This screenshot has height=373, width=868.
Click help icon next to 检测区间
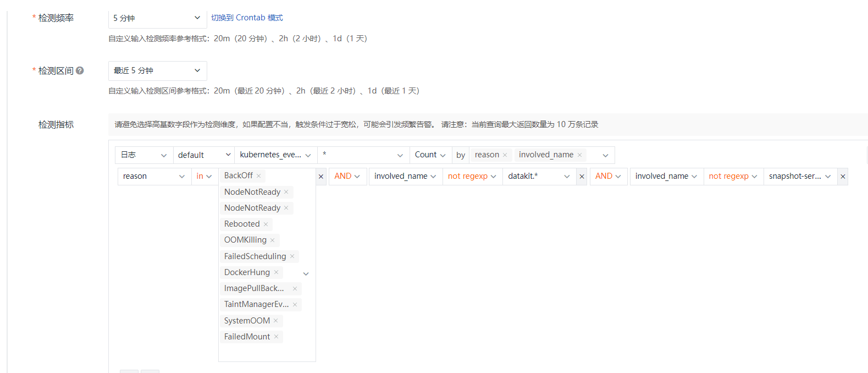pyautogui.click(x=80, y=70)
